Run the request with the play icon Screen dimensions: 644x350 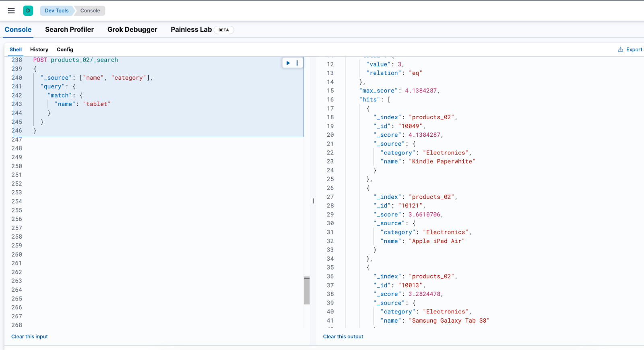(x=288, y=63)
